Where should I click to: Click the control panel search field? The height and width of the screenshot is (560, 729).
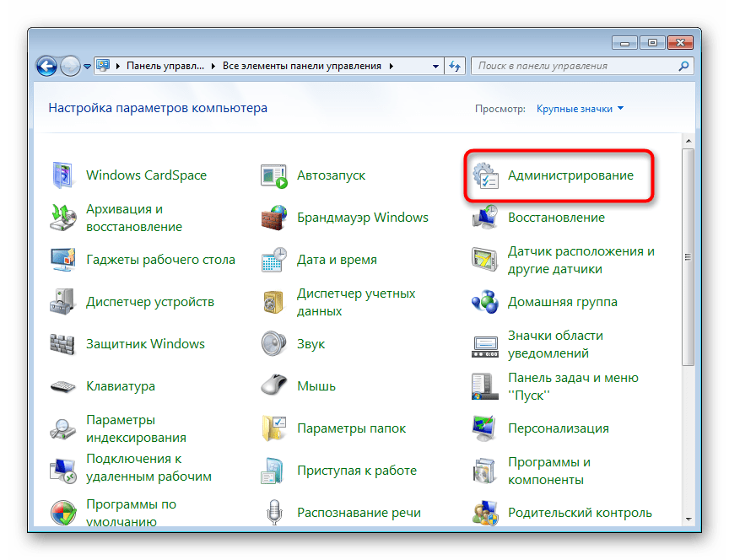[x=574, y=66]
